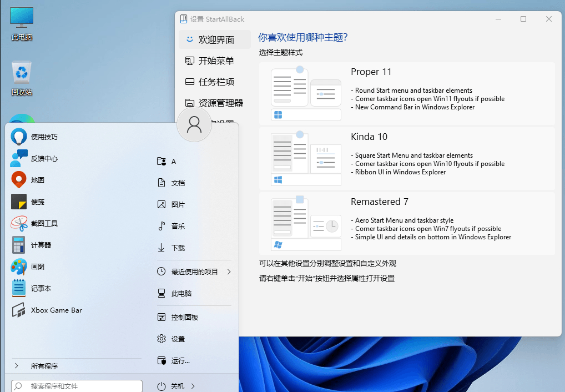565x392 pixels.
Task: Click the 搜索程序和文件 search field
Action: click(77, 386)
